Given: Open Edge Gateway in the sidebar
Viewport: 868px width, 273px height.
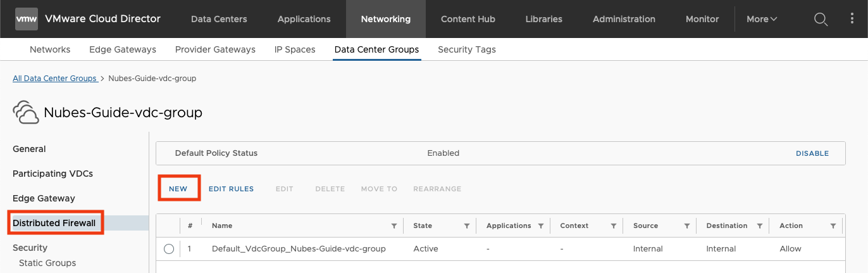Looking at the screenshot, I should click(x=44, y=198).
